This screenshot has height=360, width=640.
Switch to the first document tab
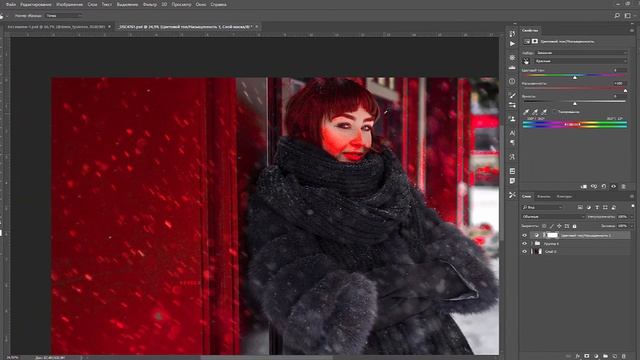pyautogui.click(x=56, y=27)
